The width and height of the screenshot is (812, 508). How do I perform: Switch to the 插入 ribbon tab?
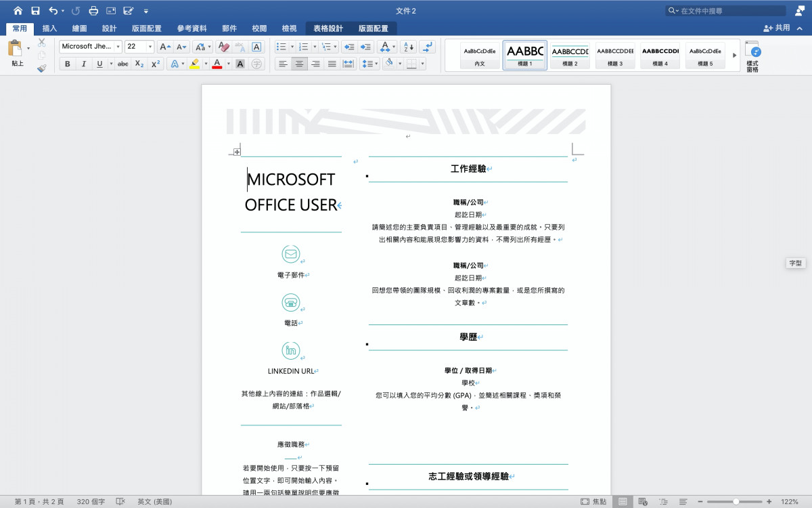click(49, 28)
